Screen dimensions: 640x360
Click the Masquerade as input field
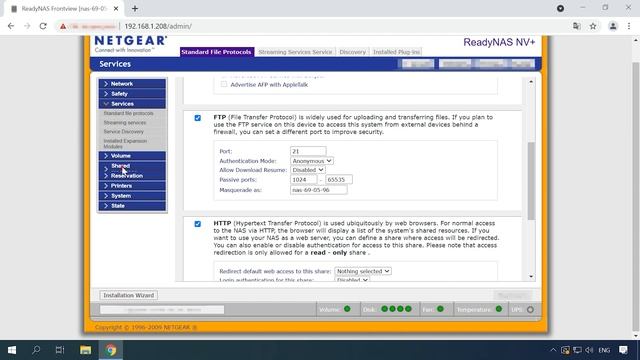[x=318, y=190]
